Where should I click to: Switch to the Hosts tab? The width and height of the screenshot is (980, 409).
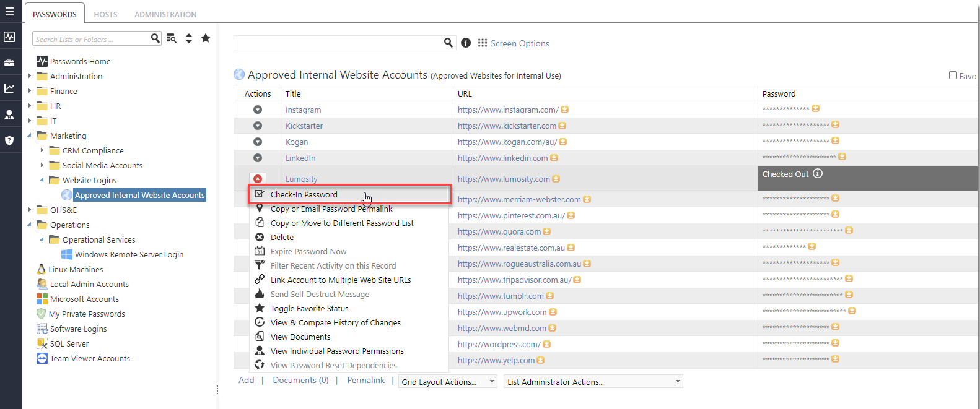coord(105,14)
